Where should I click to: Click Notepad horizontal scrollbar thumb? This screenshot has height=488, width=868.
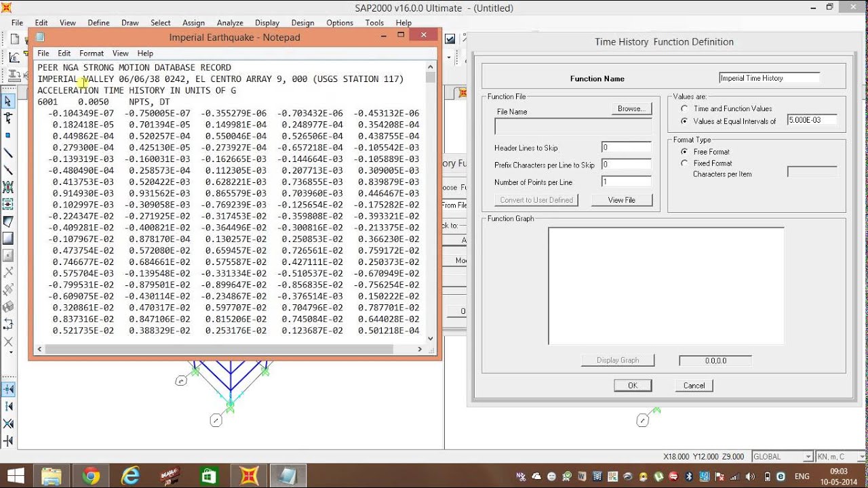click(x=219, y=349)
